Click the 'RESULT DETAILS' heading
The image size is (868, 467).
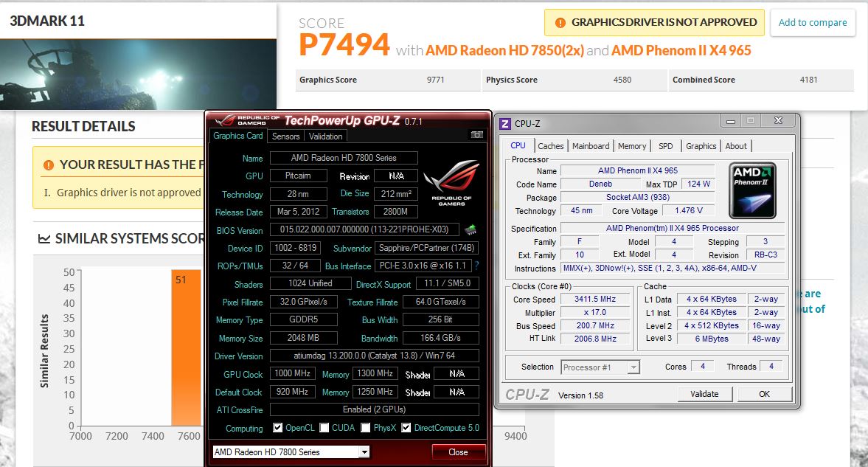tap(83, 126)
